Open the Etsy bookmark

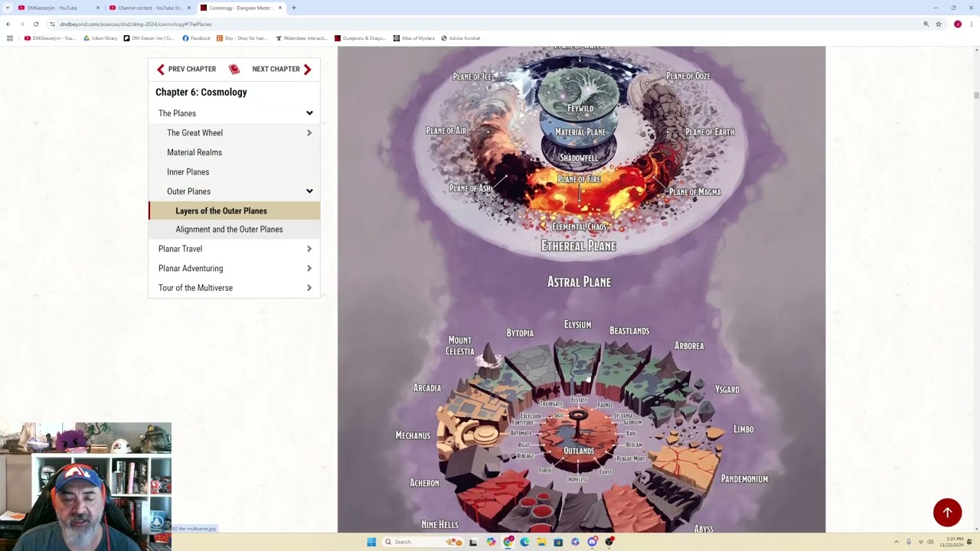(242, 38)
